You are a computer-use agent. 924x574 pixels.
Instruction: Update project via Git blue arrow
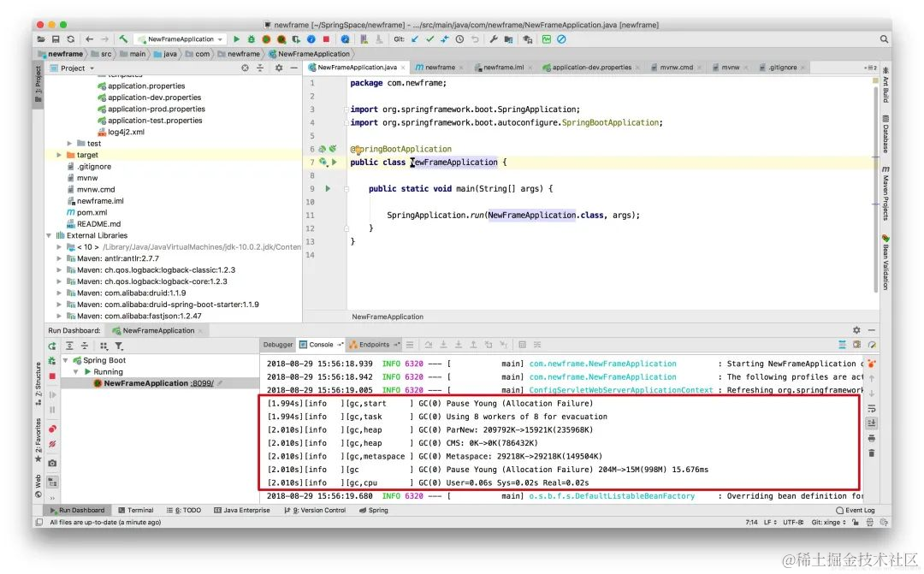point(415,38)
